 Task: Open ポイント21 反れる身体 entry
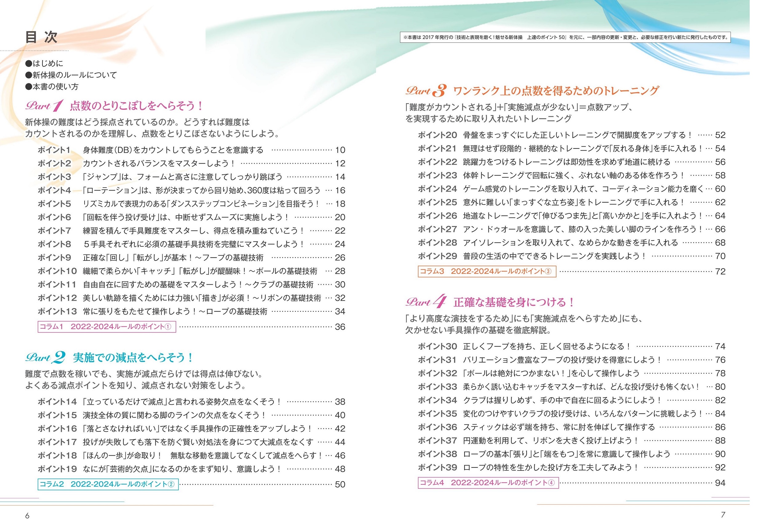[x=572, y=149]
